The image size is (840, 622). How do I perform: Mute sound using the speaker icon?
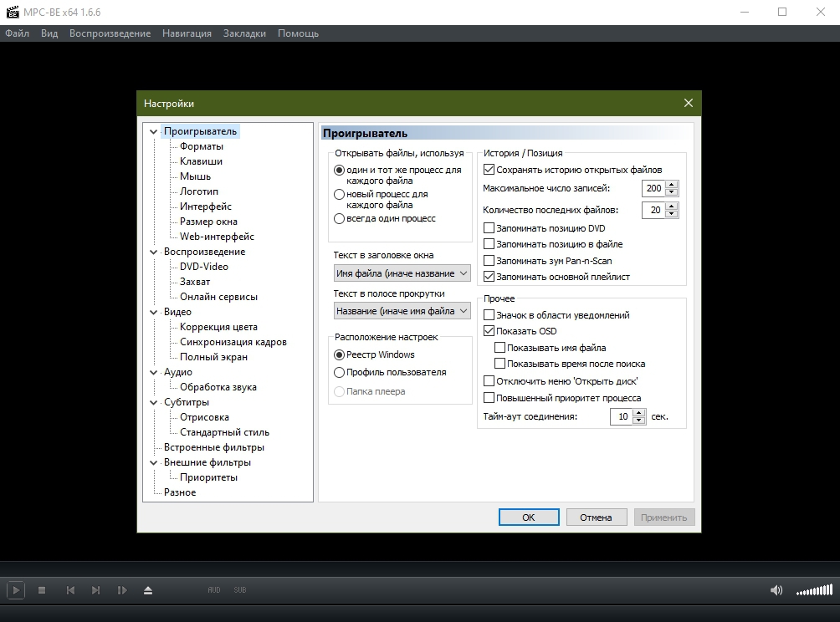pos(776,590)
